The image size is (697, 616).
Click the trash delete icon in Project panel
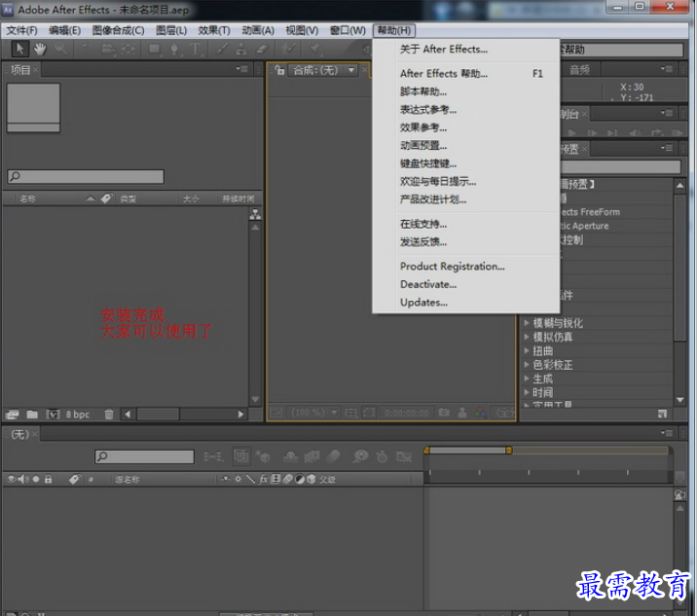109,415
